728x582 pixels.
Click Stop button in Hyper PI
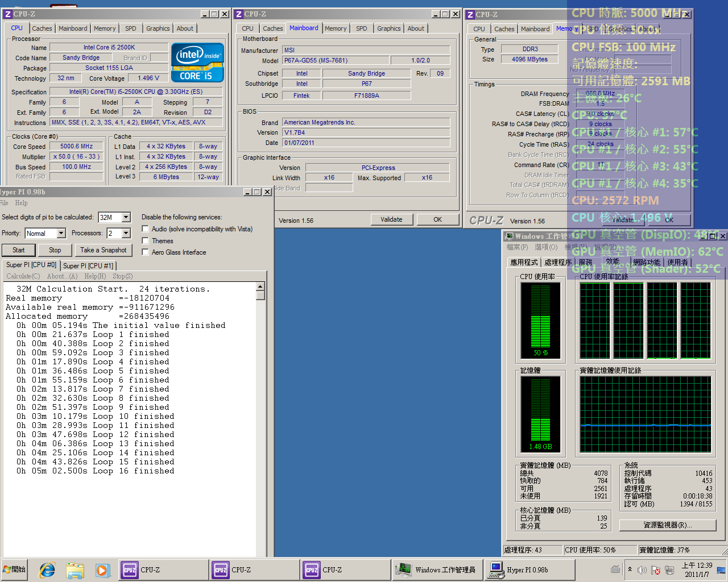[55, 250]
